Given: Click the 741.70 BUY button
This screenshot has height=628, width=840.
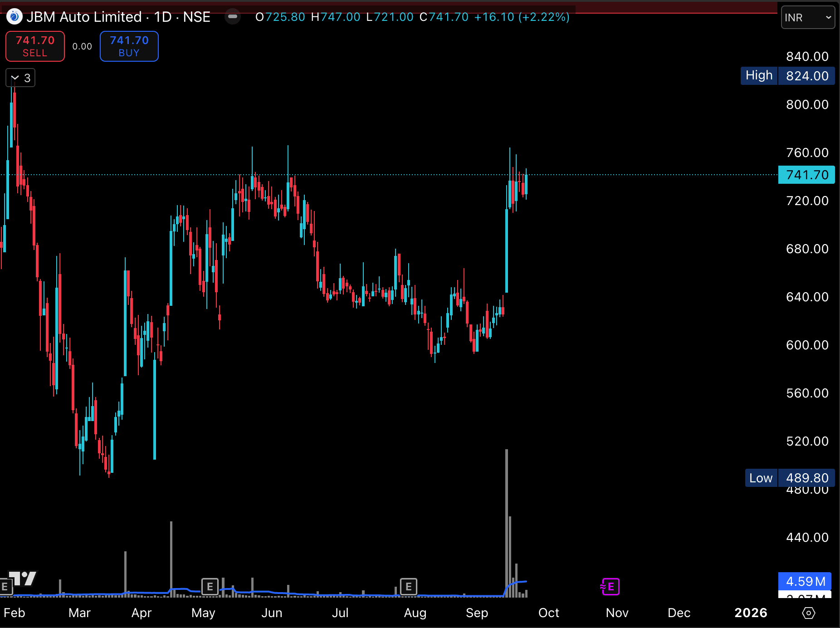Looking at the screenshot, I should pos(129,46).
